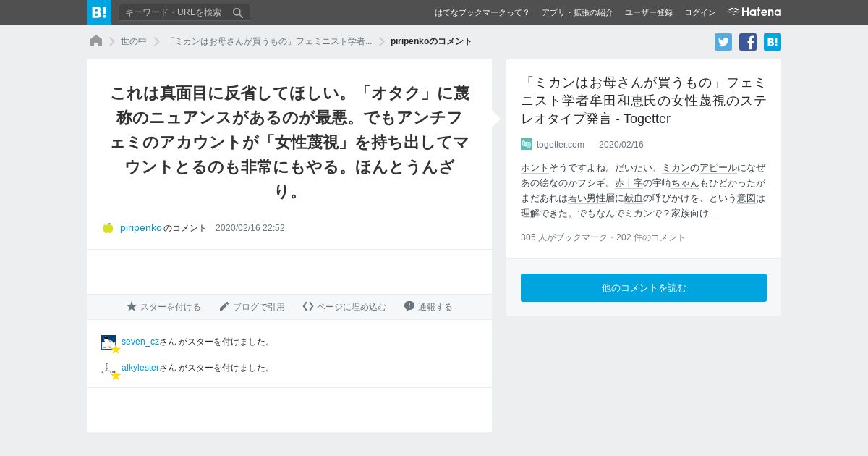The height and width of the screenshot is (456, 868).
Task: Click keyword link アピール in summary
Action: [x=718, y=168]
